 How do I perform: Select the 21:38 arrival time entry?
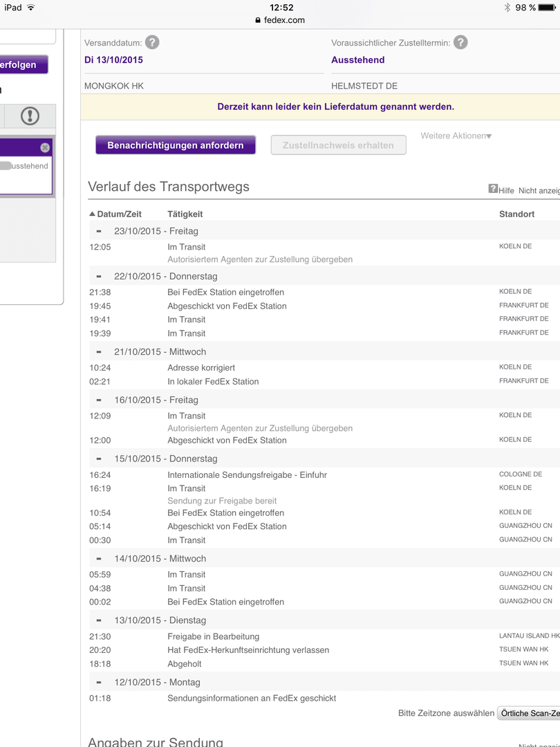(x=100, y=293)
